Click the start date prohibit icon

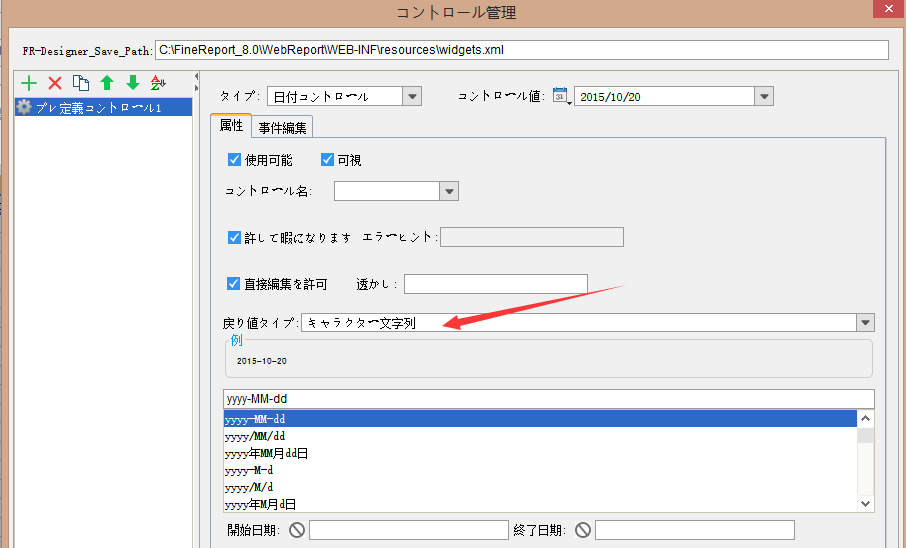click(x=297, y=530)
